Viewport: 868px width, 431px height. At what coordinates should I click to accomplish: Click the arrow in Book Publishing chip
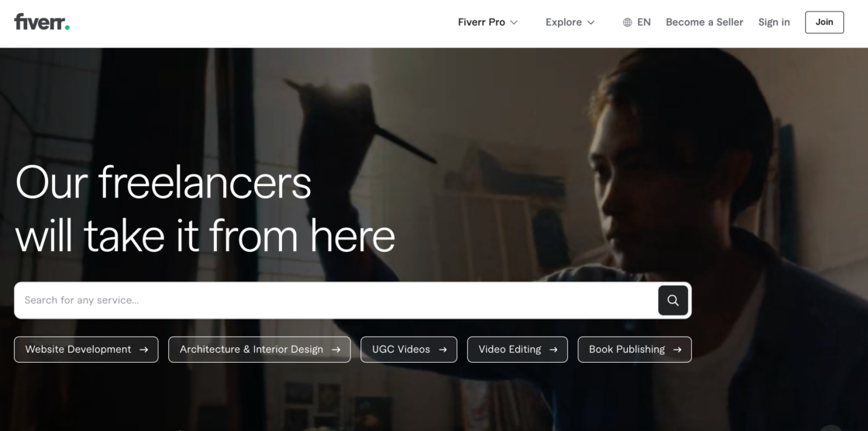677,350
